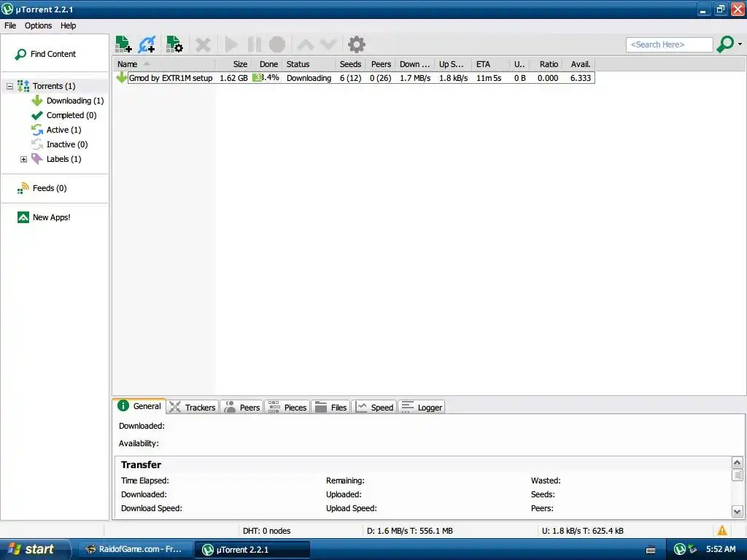
Task: Open the File menu
Action: pos(10,26)
